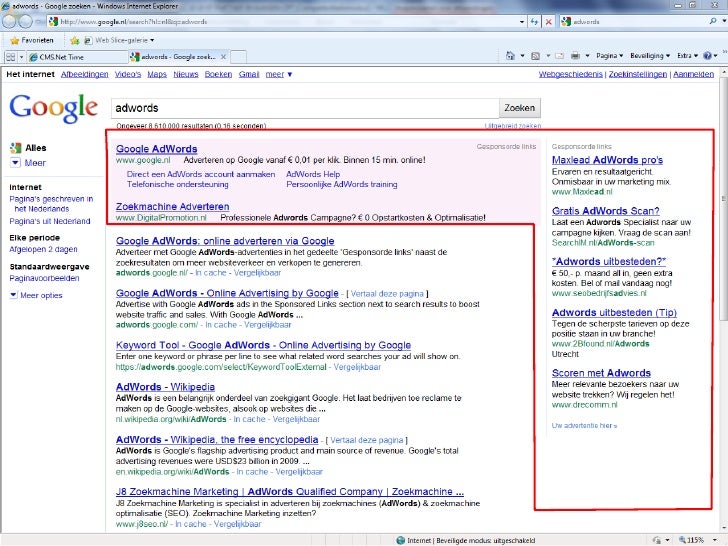Image resolution: width=728 pixels, height=546 pixels.
Task: Click the Alles icon in the sidebar
Action: pyautogui.click(x=15, y=148)
